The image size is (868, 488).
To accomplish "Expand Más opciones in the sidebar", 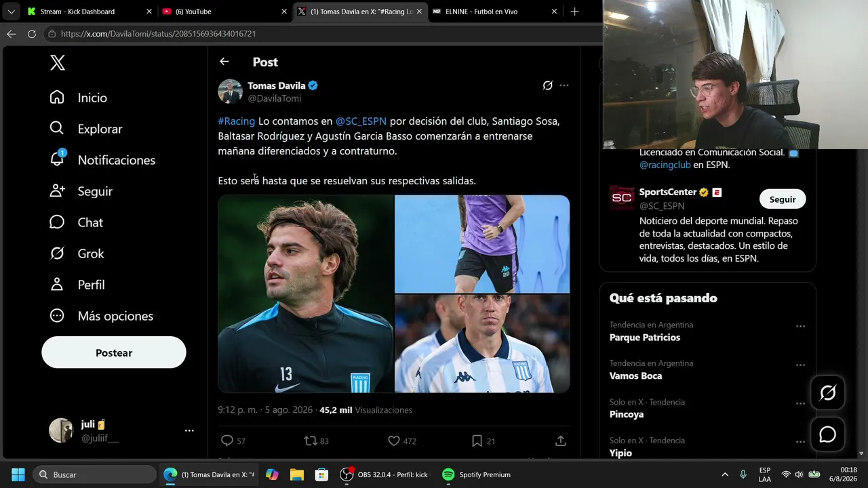I will click(102, 316).
